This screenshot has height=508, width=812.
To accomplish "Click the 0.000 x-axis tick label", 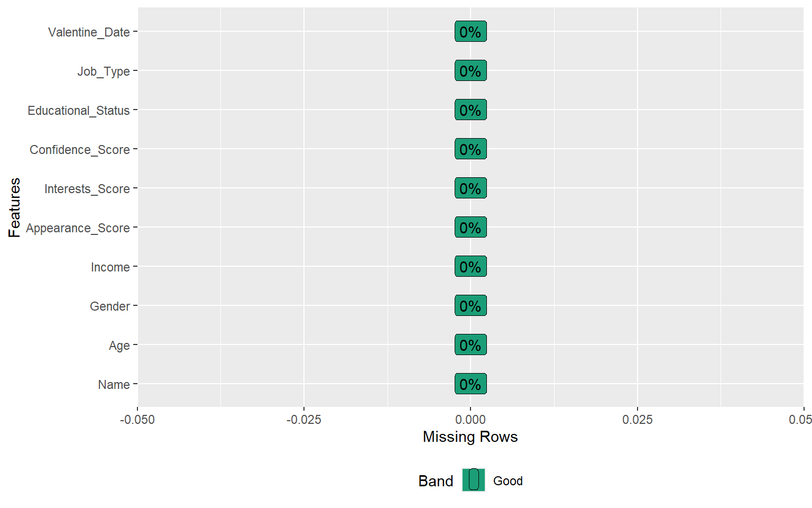I will 470,420.
